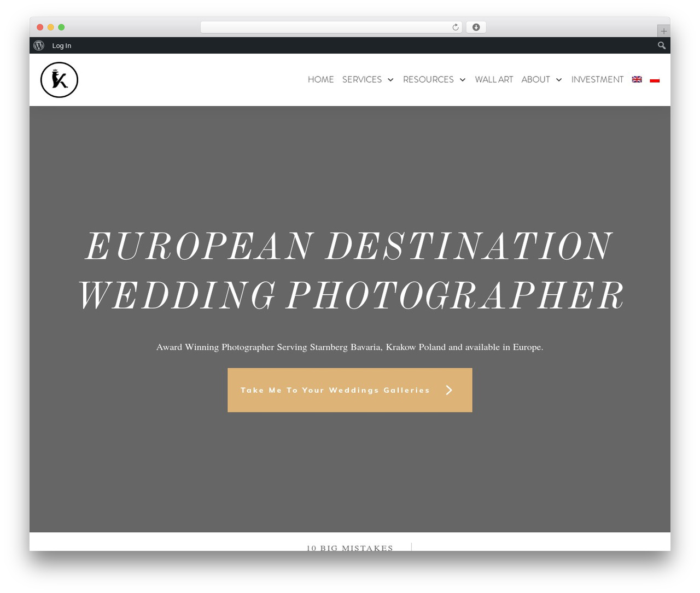
Task: Open browser downloads arrow button
Action: 476,27
